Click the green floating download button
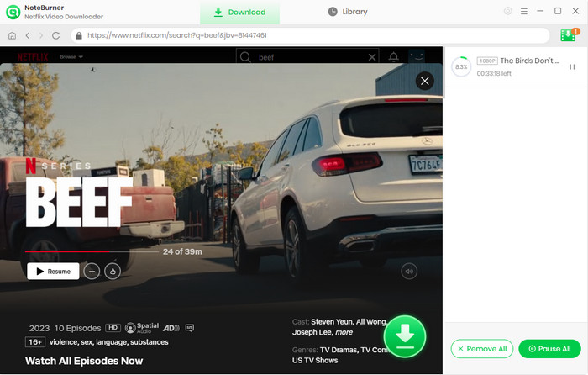 click(x=405, y=336)
